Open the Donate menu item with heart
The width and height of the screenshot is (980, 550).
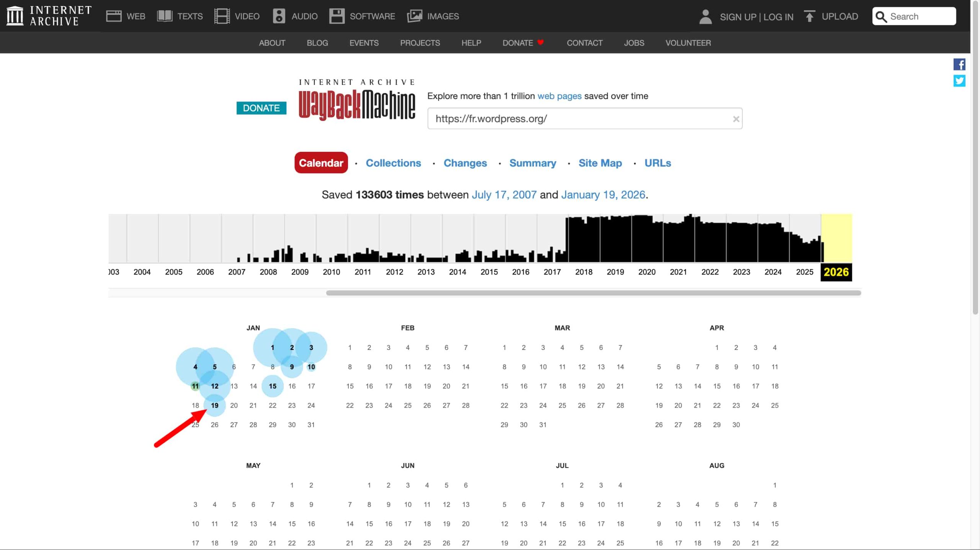[x=523, y=43]
